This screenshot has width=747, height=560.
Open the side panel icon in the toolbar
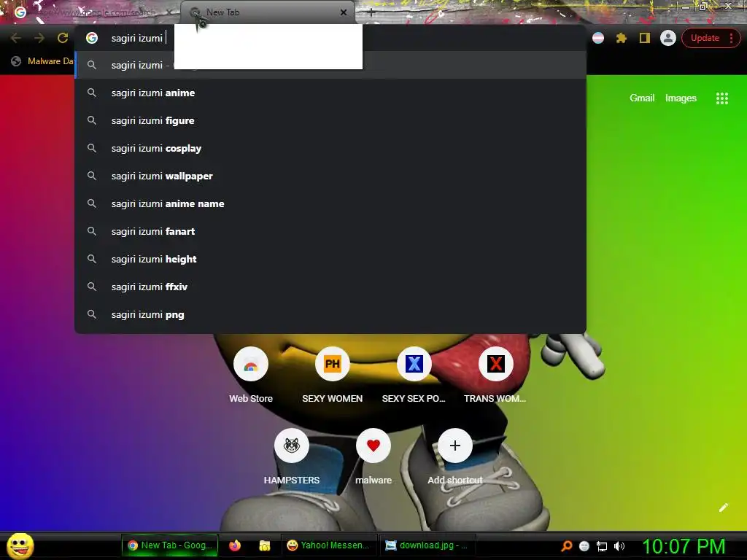click(645, 38)
